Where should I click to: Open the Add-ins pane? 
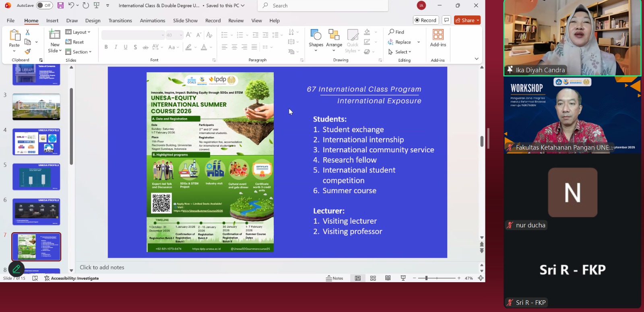(438, 38)
